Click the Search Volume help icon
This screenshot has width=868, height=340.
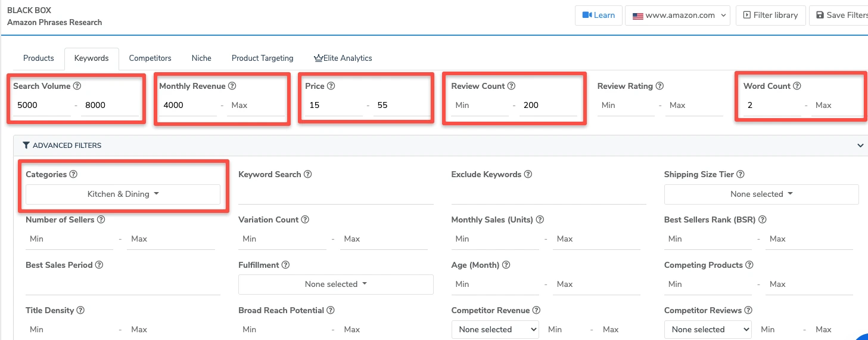pos(77,86)
